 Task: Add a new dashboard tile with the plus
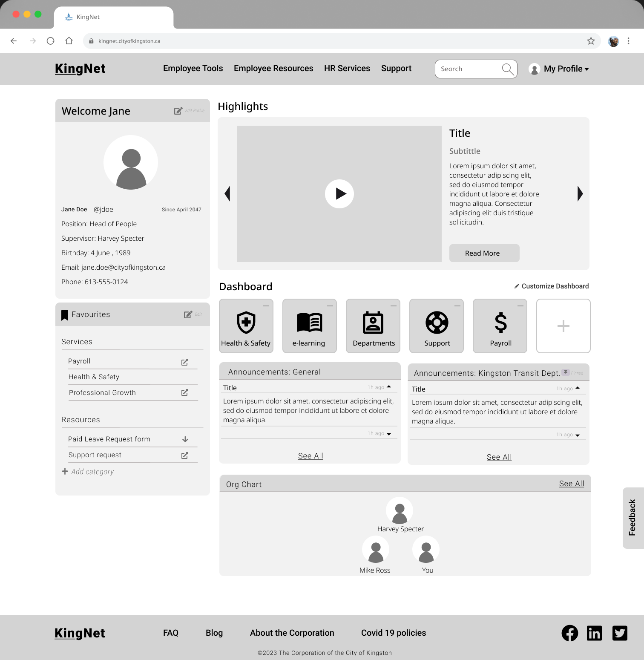tap(563, 326)
